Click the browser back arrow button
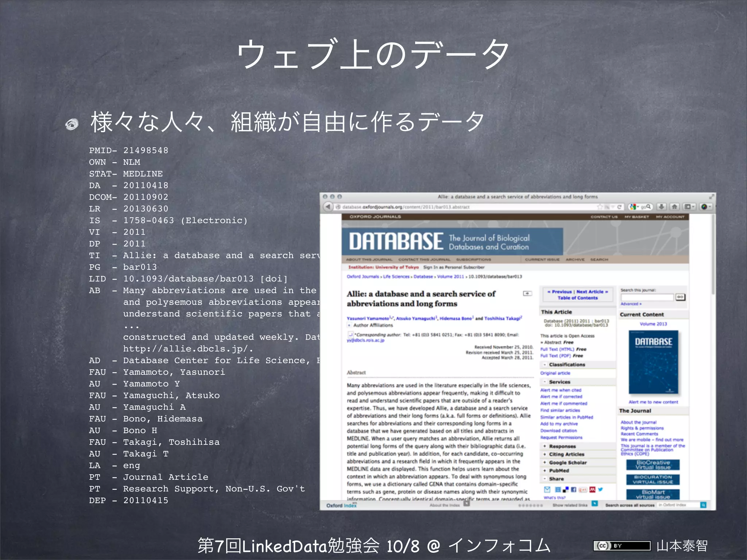Screen dimensions: 747x560 [x=328, y=207]
